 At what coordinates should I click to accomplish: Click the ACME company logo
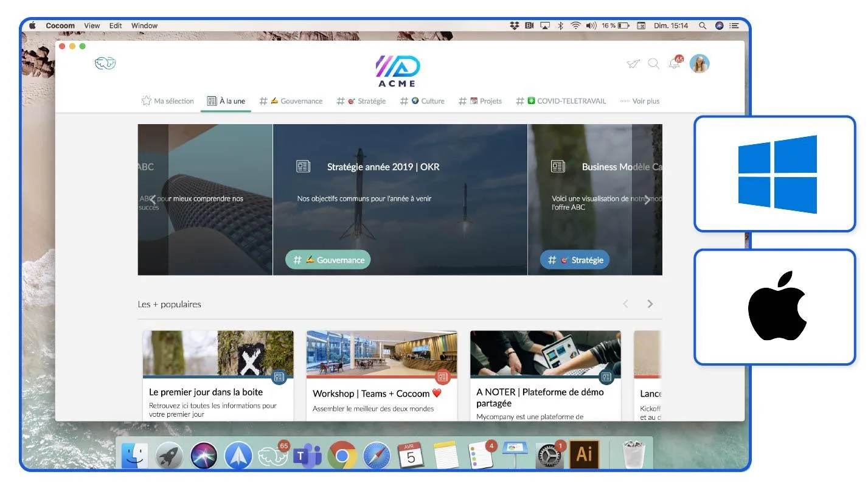397,71
